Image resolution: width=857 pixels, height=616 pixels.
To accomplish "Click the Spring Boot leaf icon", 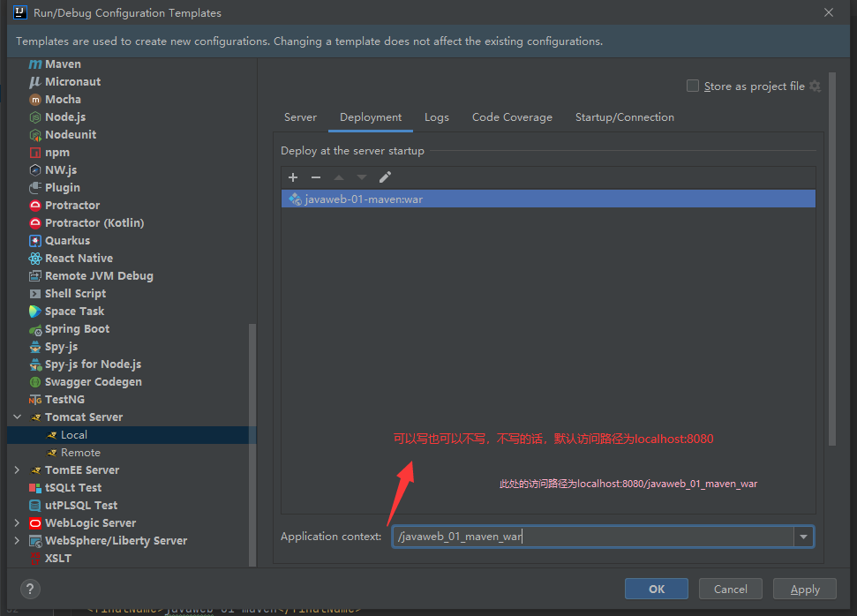I will 35,329.
